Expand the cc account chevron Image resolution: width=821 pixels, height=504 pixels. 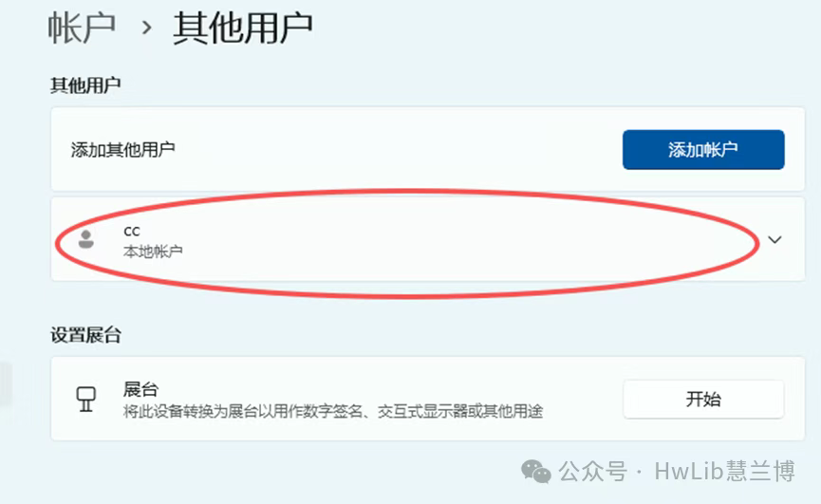[774, 240]
